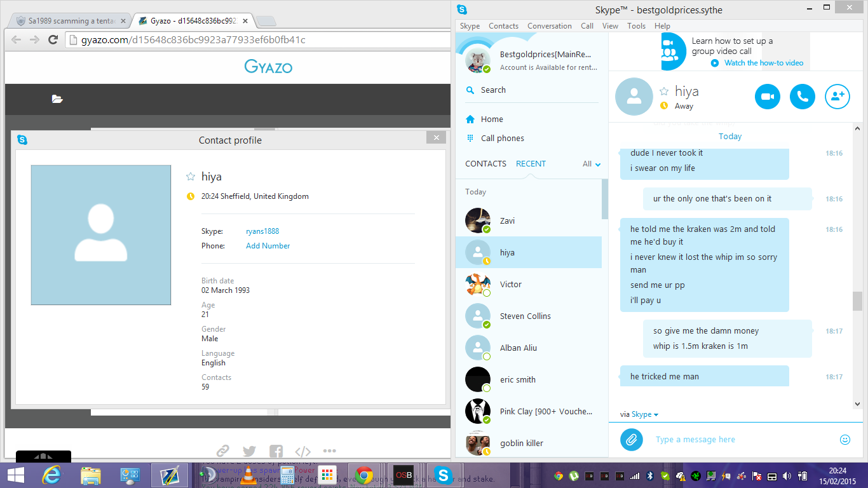The width and height of the screenshot is (868, 488).
Task: Share Gyazo image on Twitter
Action: pyautogui.click(x=249, y=451)
